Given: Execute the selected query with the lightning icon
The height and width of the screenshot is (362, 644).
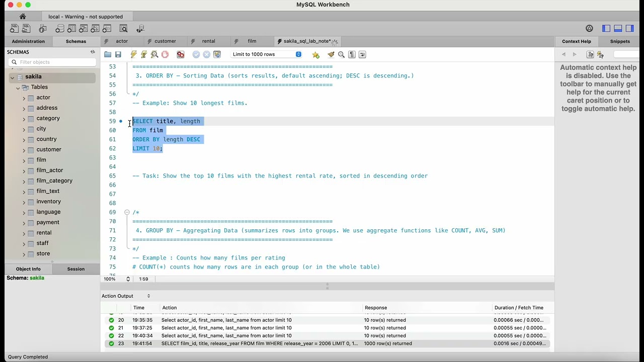Looking at the screenshot, I should pyautogui.click(x=133, y=54).
